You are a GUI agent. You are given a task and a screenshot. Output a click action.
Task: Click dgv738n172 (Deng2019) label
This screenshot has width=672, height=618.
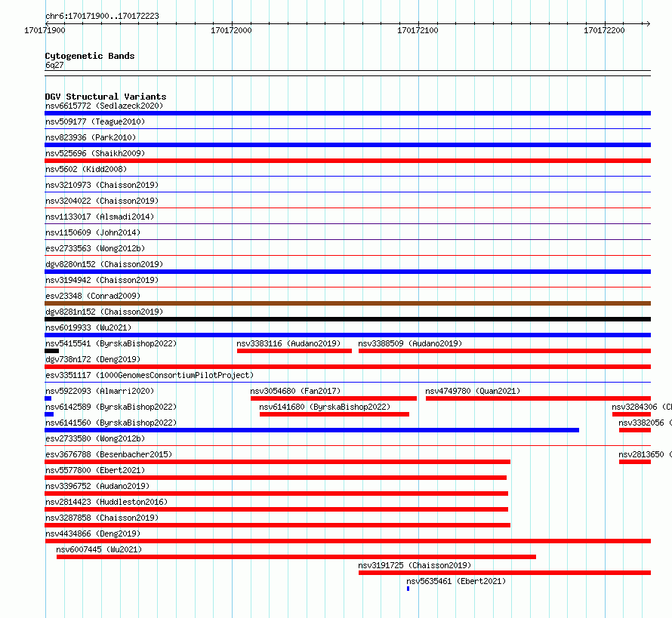(93, 359)
